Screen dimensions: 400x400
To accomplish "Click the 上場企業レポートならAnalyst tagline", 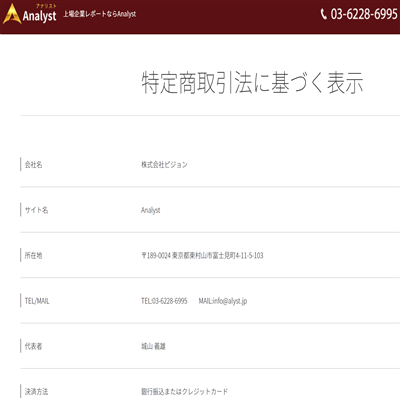I will coord(100,14).
